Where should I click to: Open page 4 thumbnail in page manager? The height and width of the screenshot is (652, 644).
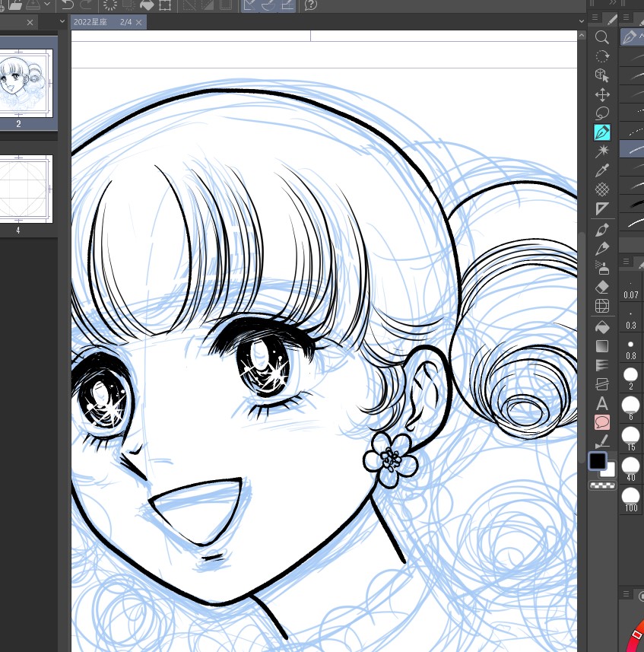point(26,189)
